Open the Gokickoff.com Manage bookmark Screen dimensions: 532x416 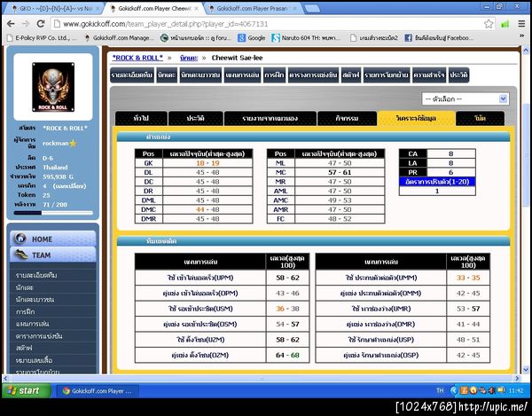click(119, 38)
